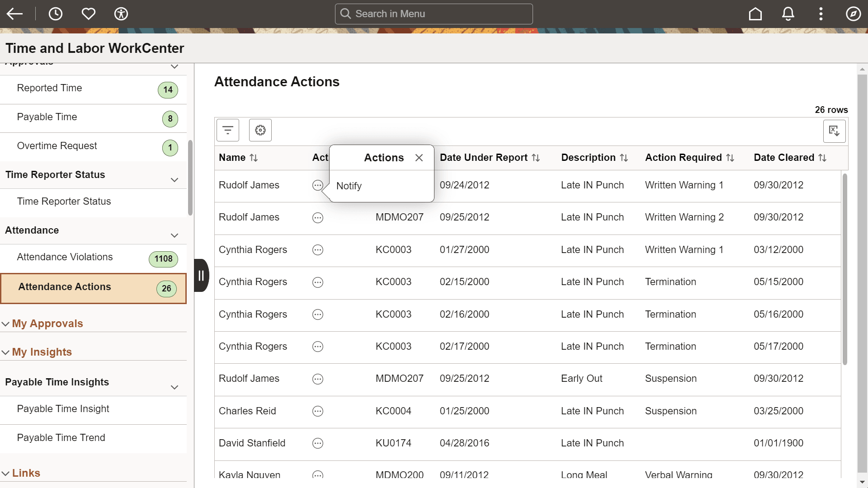Image resolution: width=868 pixels, height=488 pixels.
Task: Open the filter options for the grid
Action: [227, 130]
